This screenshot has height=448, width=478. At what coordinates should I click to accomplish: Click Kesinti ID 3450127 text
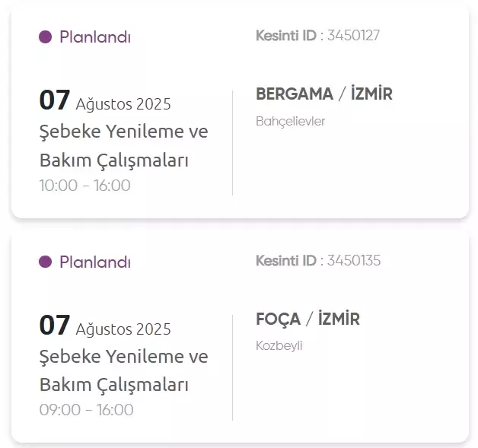coord(317,36)
